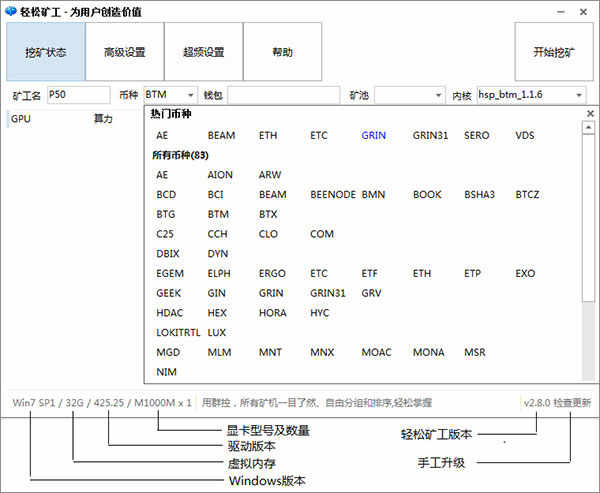Choose ETP coin

pyautogui.click(x=472, y=274)
